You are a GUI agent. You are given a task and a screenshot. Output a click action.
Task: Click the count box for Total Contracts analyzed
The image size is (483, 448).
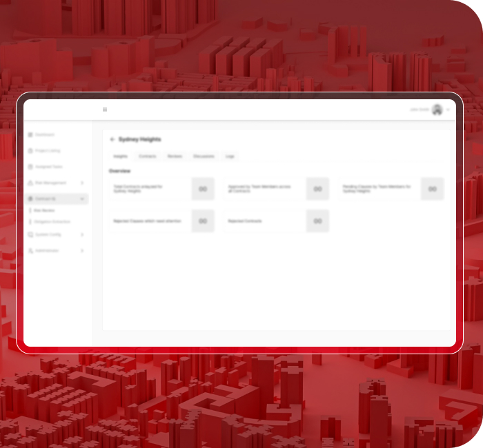coord(203,189)
